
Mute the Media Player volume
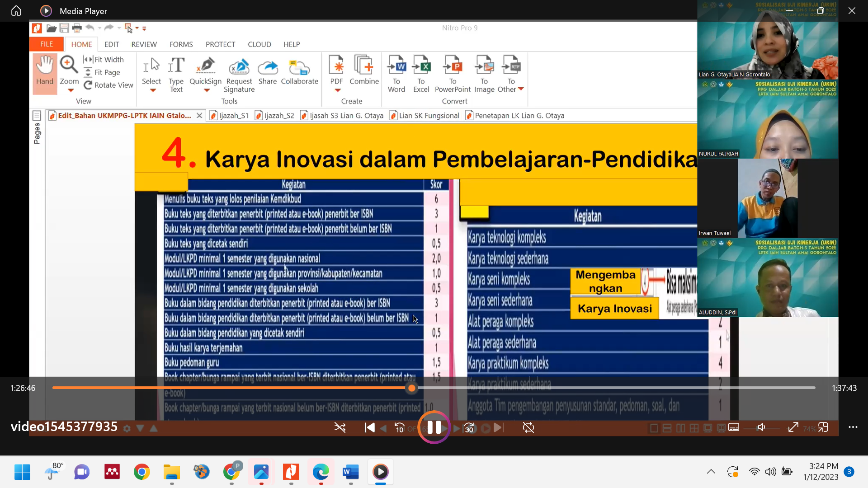(x=761, y=427)
